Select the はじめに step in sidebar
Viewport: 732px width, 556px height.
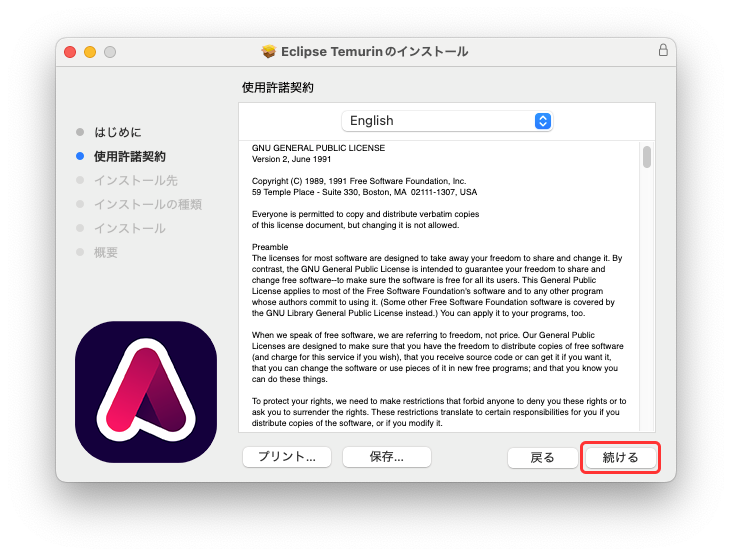coord(118,132)
